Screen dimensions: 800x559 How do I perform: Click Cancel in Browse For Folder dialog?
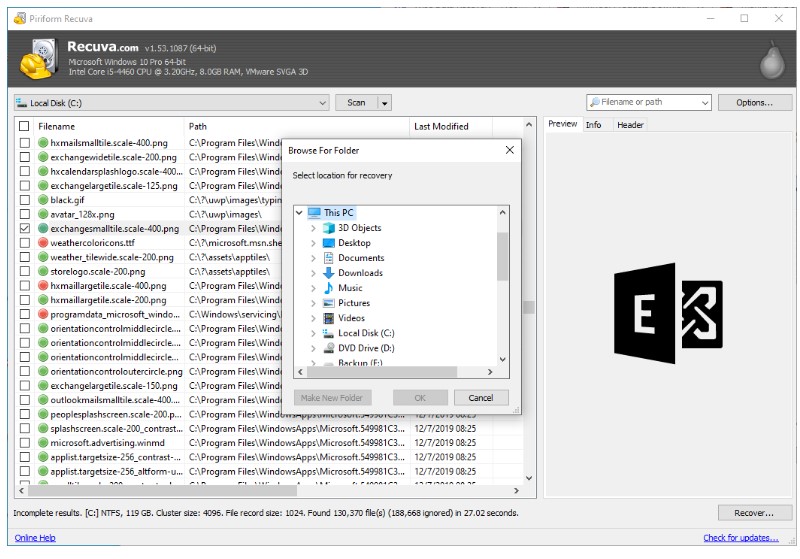point(481,398)
